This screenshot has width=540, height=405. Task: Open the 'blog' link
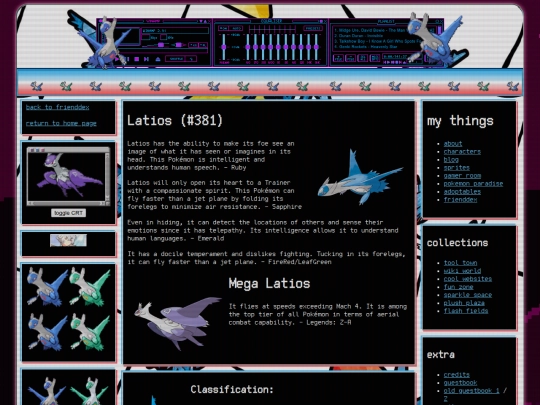tap(451, 159)
